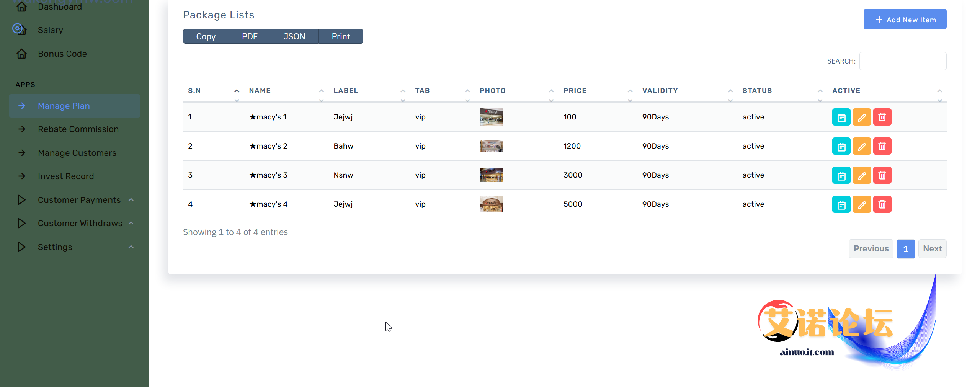Open Rebate Commission in the sidebar
The image size is (980, 387).
pos(78,129)
